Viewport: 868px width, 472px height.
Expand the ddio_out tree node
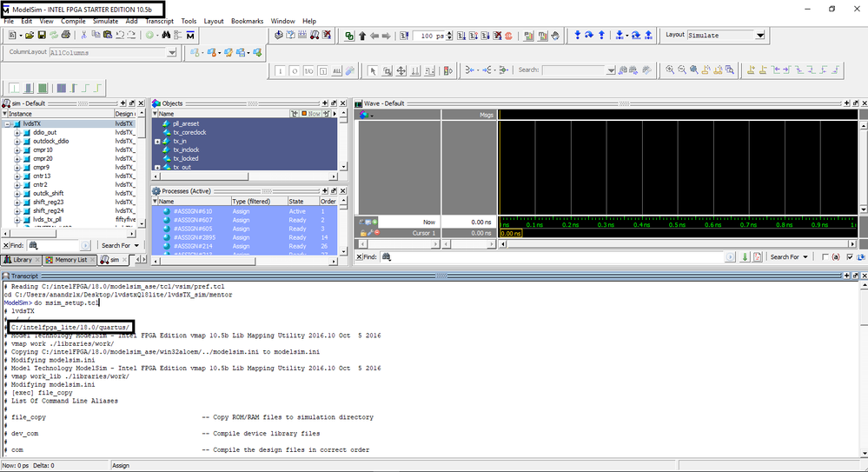[17, 132]
